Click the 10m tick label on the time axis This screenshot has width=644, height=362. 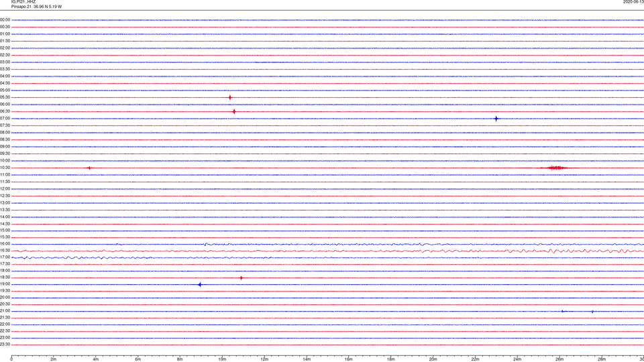click(222, 359)
